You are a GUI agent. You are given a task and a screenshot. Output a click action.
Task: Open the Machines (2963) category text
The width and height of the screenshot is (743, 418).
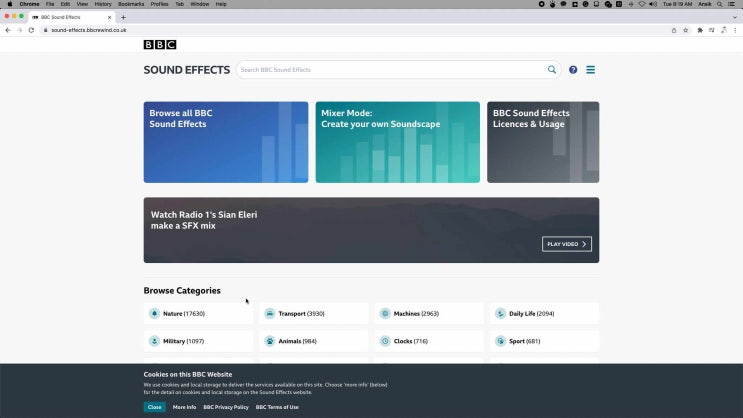pos(416,314)
